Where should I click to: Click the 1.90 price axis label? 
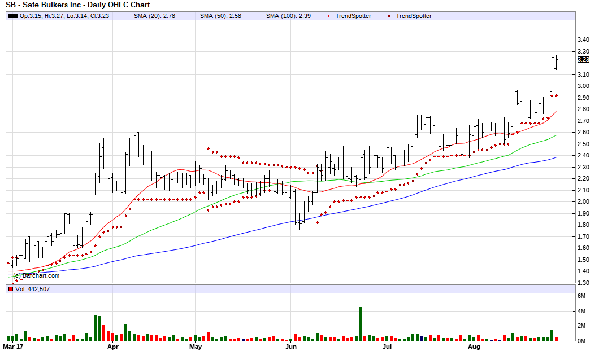coord(583,213)
